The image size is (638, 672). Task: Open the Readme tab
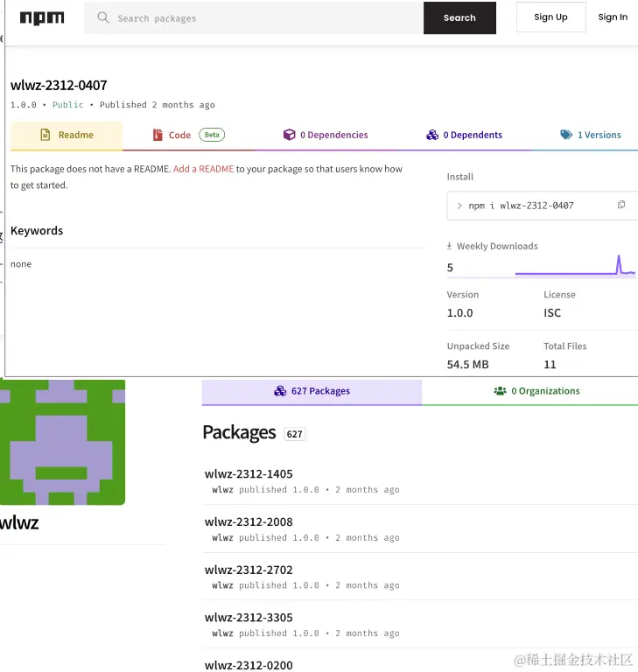67,136
